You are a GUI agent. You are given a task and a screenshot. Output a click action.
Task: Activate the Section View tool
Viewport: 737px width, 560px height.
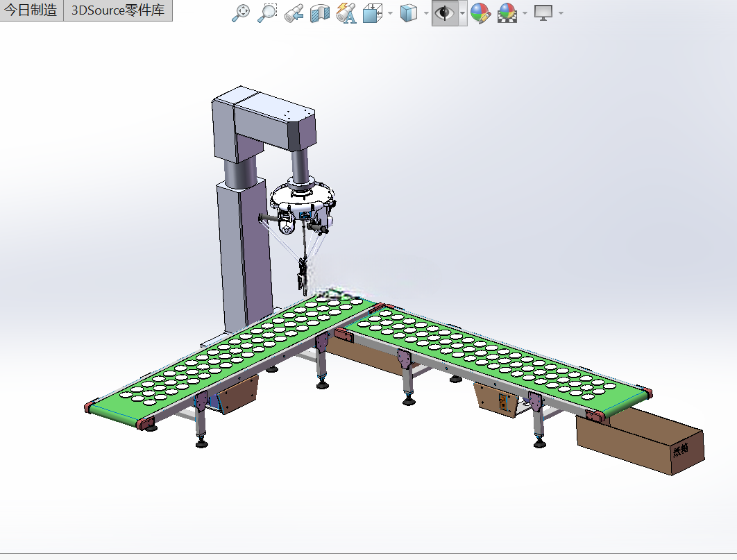[x=320, y=13]
